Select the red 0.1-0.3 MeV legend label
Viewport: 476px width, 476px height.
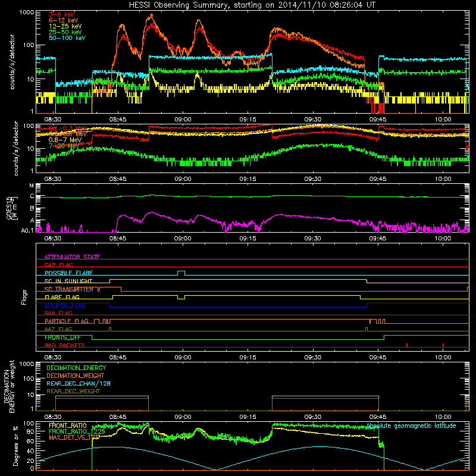[68, 128]
